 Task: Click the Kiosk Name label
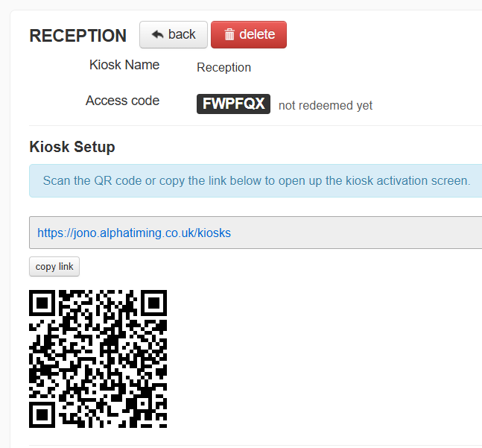pos(124,65)
